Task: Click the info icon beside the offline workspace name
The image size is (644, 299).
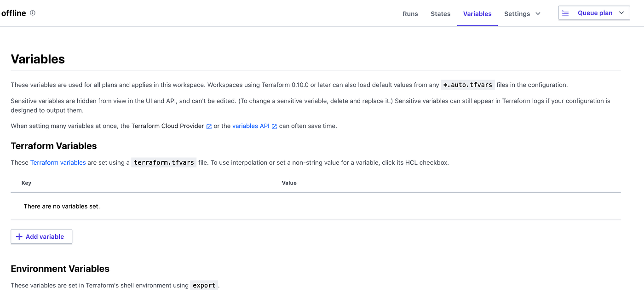Action: tap(32, 13)
